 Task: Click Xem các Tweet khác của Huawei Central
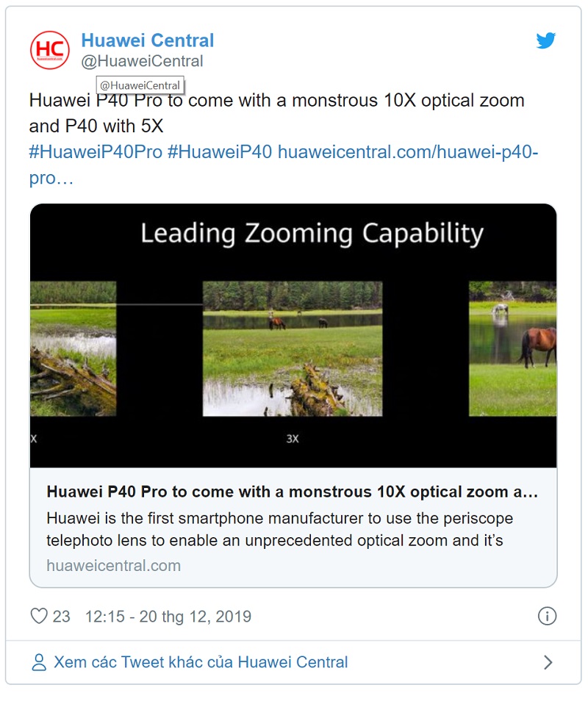coord(201,662)
